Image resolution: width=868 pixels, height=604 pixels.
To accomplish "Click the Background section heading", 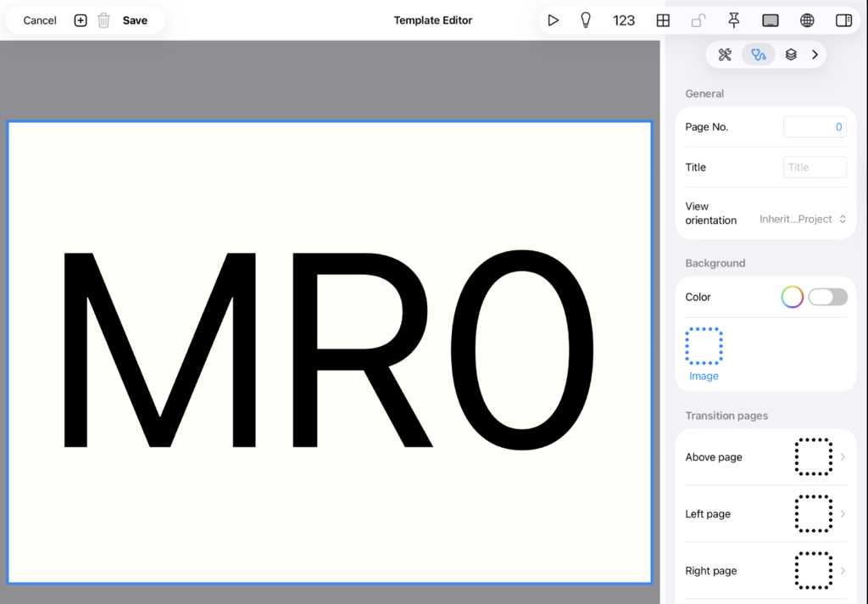I will pos(715,263).
